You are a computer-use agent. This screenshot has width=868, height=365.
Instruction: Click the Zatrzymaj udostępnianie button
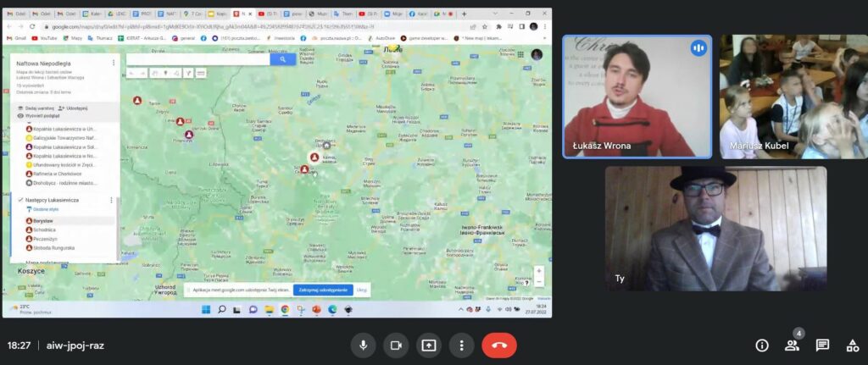[323, 290]
